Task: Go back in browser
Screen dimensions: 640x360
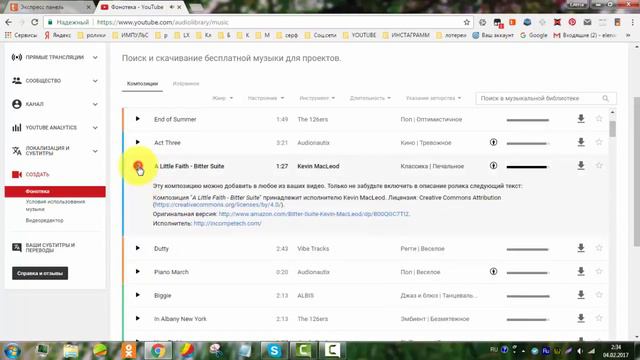Action: click(x=9, y=22)
